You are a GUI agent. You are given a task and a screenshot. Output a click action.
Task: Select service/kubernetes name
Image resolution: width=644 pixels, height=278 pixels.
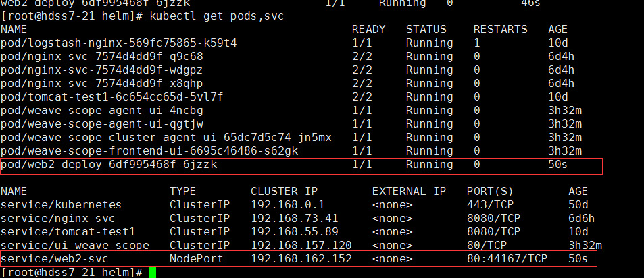point(61,205)
